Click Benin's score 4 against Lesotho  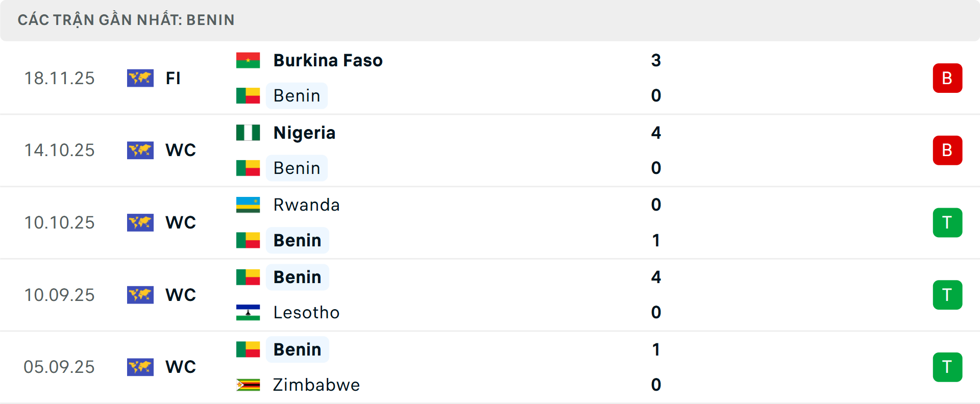click(656, 277)
